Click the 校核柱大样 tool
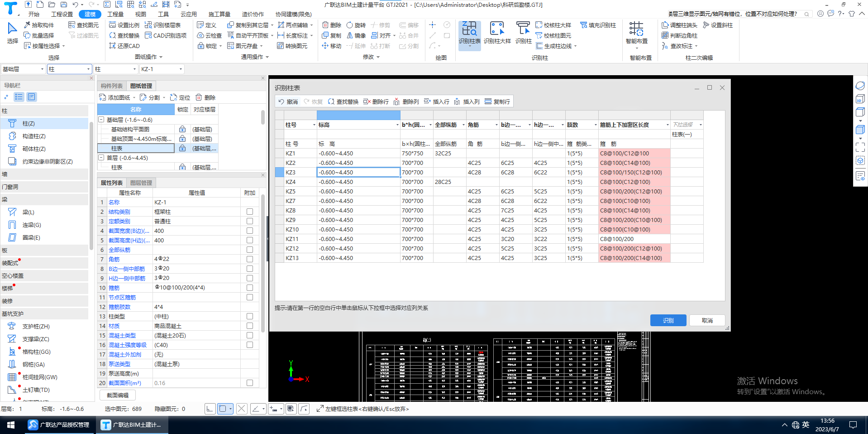 click(553, 25)
